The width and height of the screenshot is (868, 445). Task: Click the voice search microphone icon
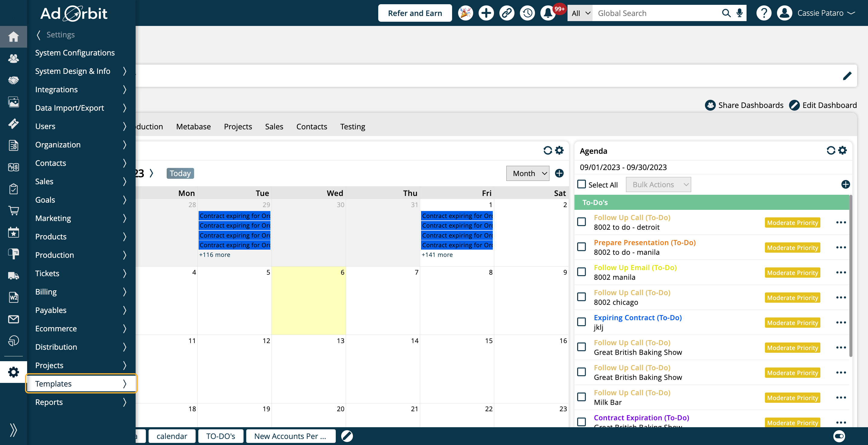[x=740, y=13]
